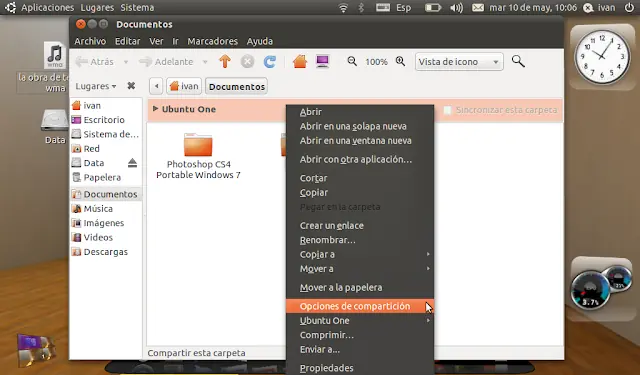This screenshot has width=640, height=375.
Task: Choose Propiedades in the context menu
Action: click(x=360, y=368)
